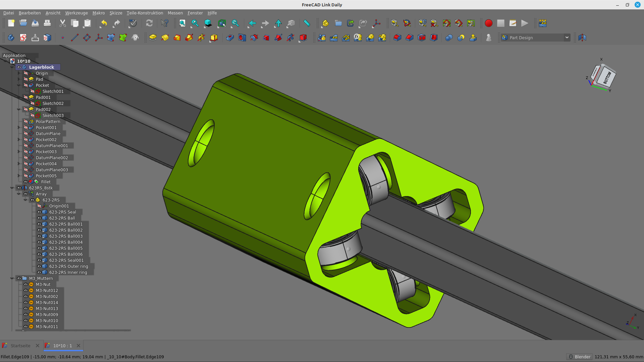Collapse the Array tree node
Viewport: 644px width, 362px height.
[x=19, y=194]
